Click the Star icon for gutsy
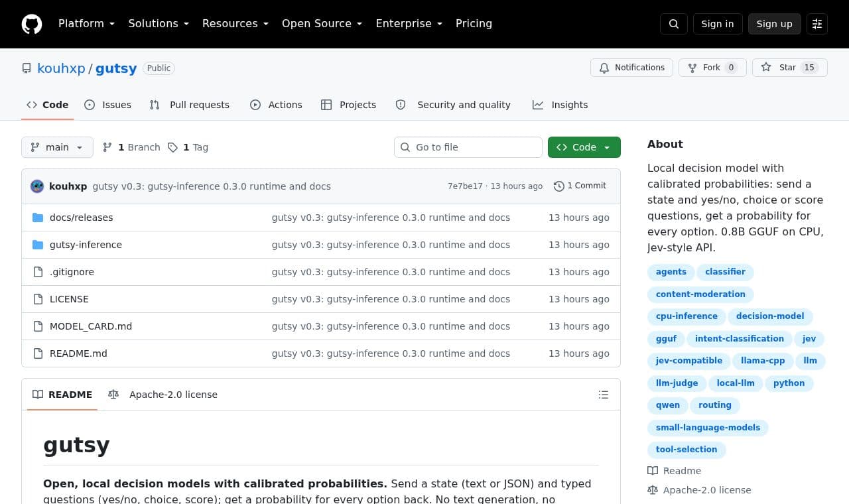849x504 pixels. click(766, 68)
